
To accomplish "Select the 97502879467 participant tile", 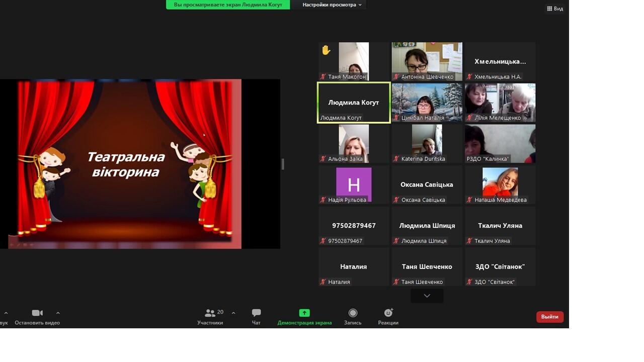I will 354,226.
